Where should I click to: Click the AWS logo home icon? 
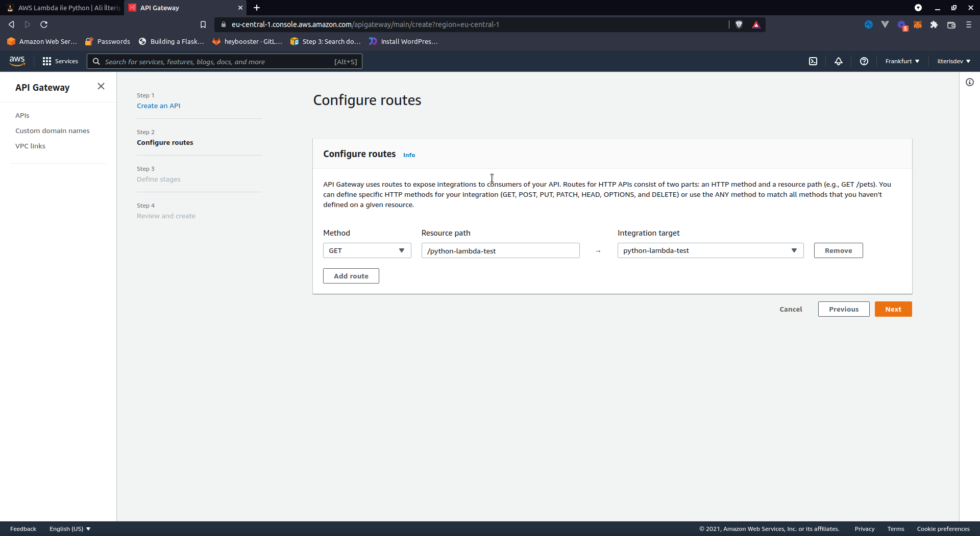click(17, 61)
